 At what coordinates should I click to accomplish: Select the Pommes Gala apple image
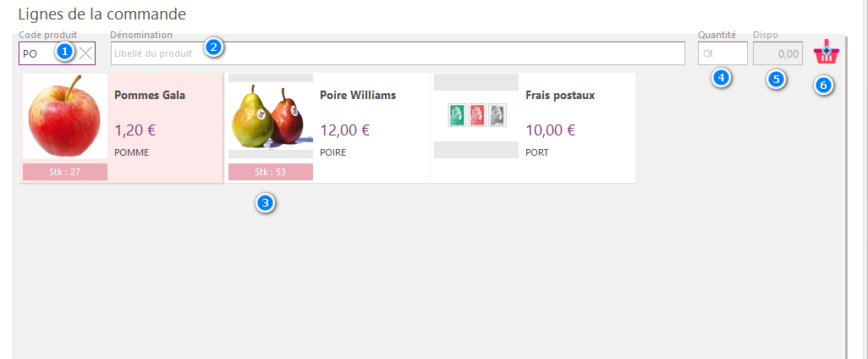coord(65,116)
